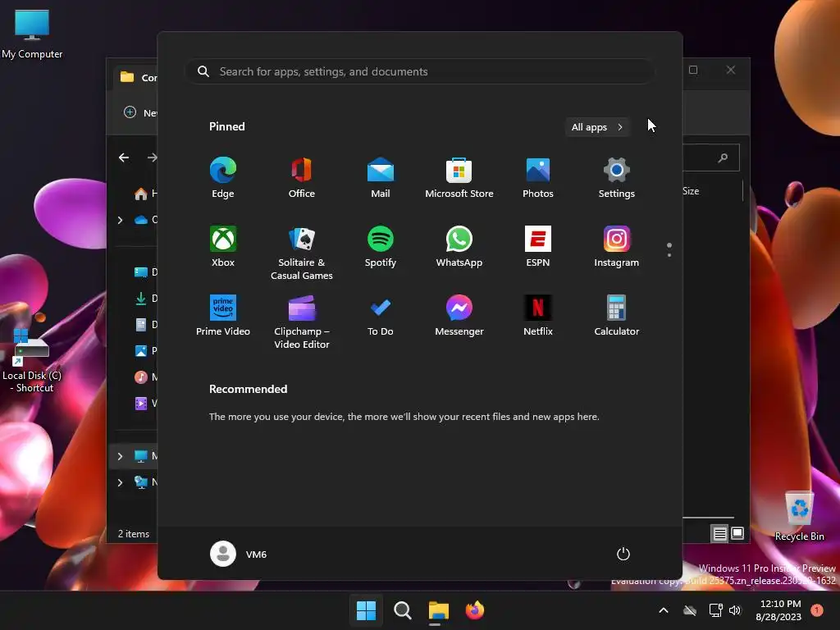
Task: Open the Edge pinned app
Action: 223,178
